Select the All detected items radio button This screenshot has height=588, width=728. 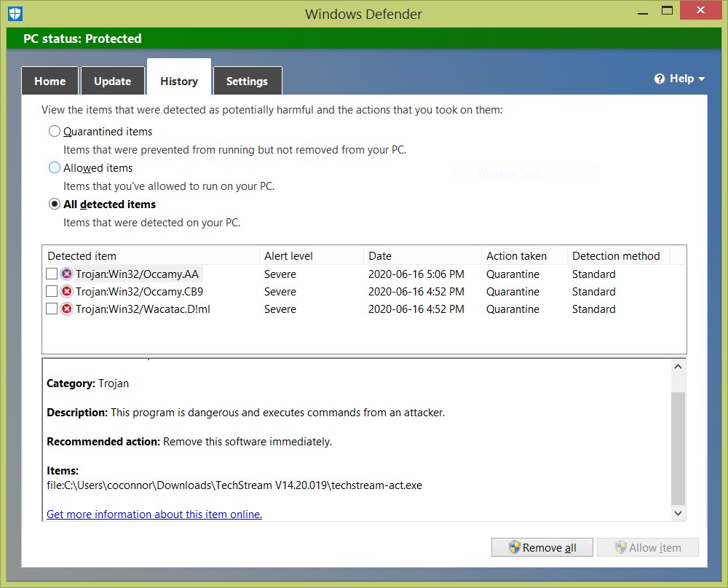(55, 204)
